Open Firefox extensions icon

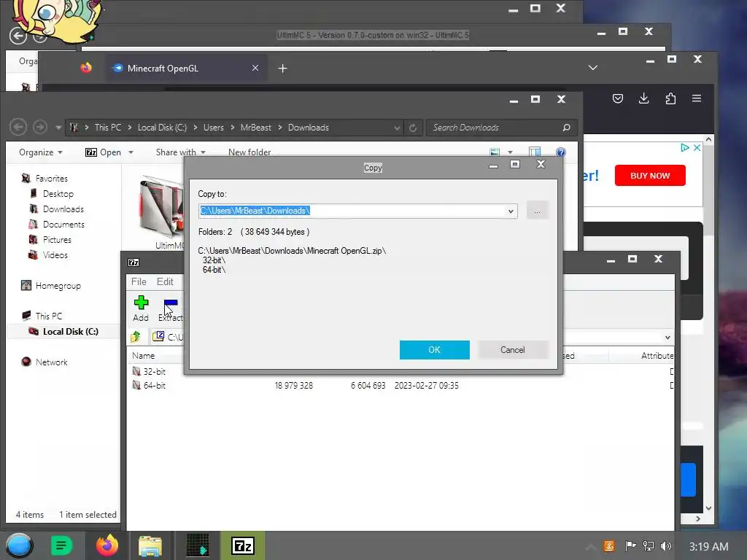click(x=670, y=98)
